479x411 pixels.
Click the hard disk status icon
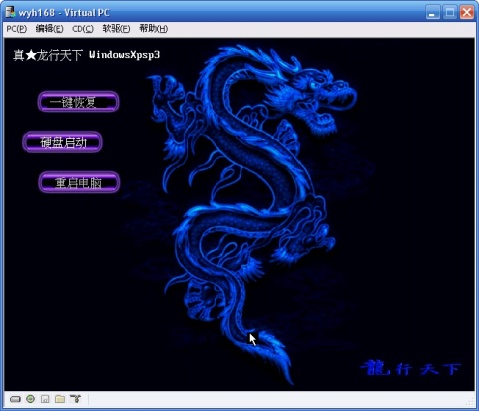(15, 399)
